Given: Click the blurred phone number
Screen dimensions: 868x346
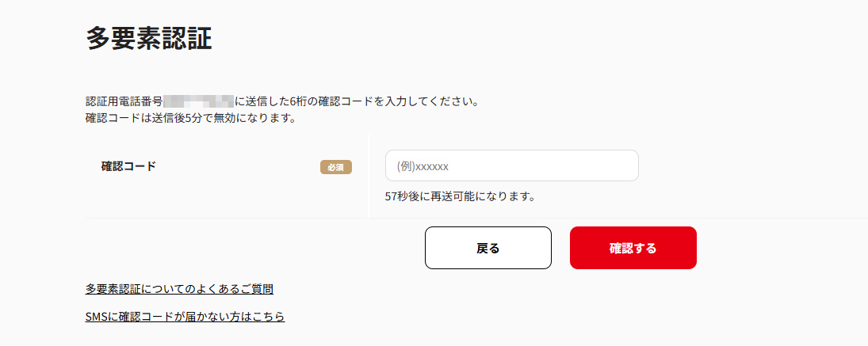Looking at the screenshot, I should (x=198, y=101).
